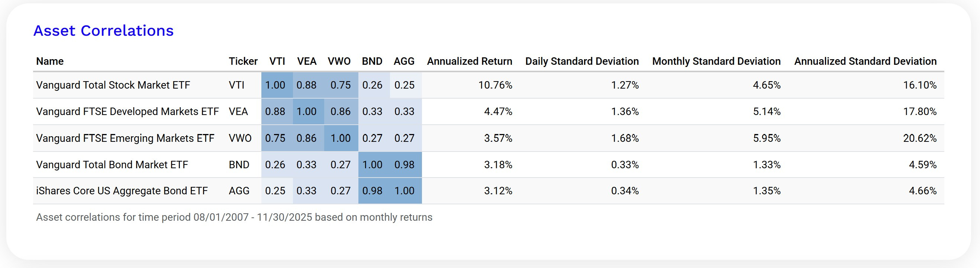Click the Name column header
Screen dimensions: 980x268
50,61
